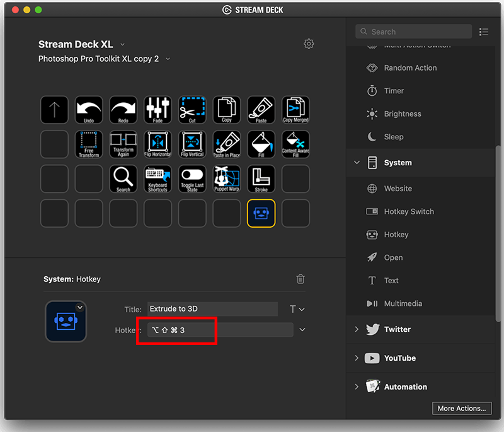Select the Keyboard Shortcuts key
Screen dimensions: 504x432
coord(157,179)
